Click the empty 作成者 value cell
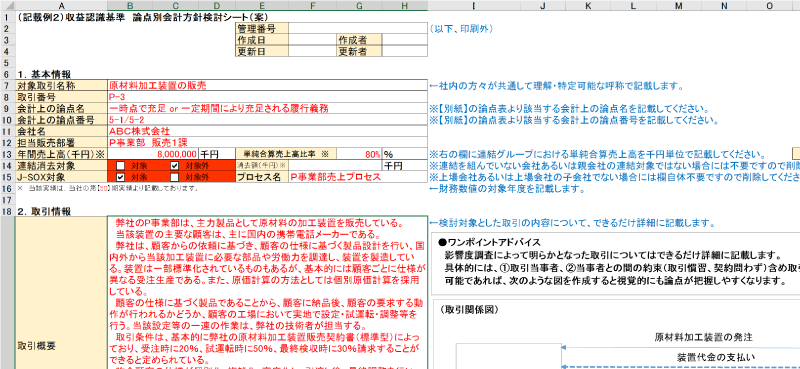This screenshot has height=369, width=800. pos(405,40)
